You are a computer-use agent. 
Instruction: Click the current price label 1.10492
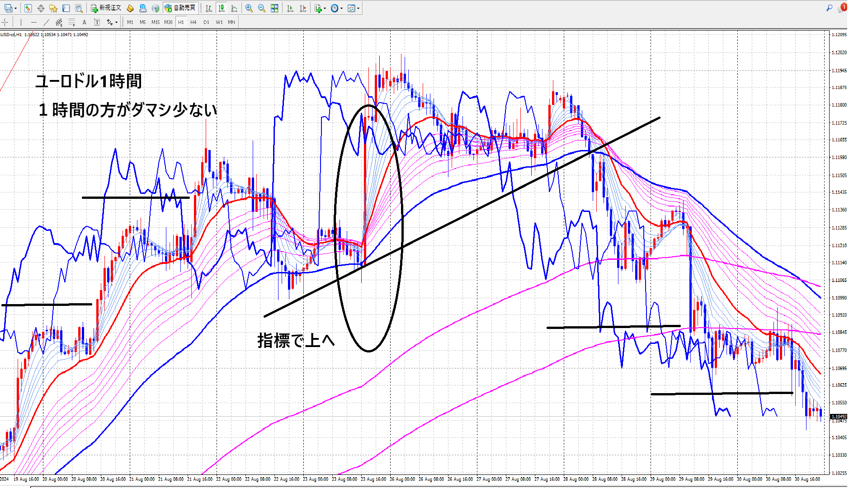point(839,417)
